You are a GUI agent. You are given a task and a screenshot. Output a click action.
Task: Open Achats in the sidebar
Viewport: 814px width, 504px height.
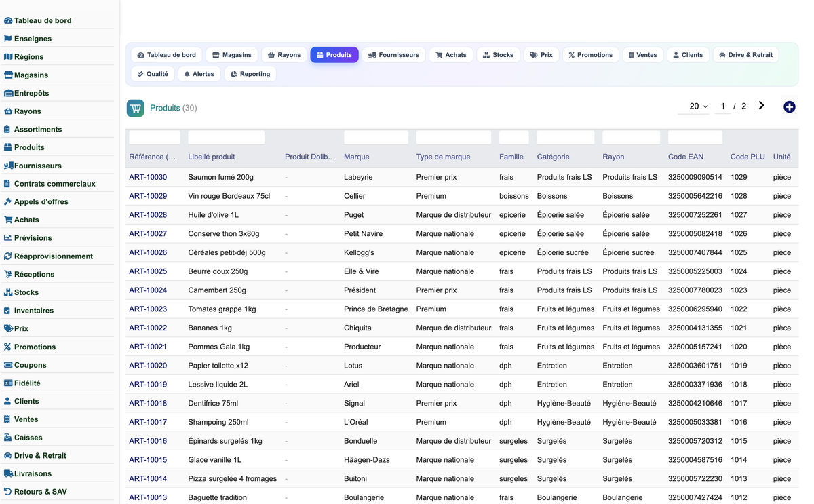pos(22,220)
